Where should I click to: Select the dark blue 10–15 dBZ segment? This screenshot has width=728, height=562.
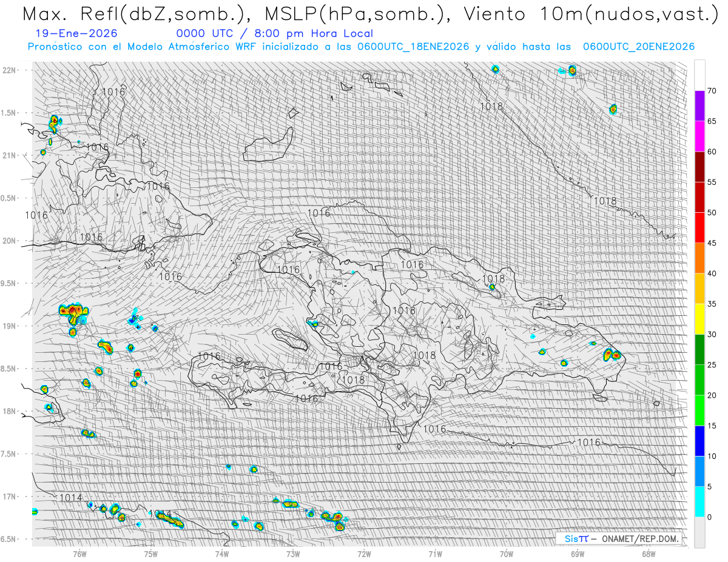coord(699,441)
